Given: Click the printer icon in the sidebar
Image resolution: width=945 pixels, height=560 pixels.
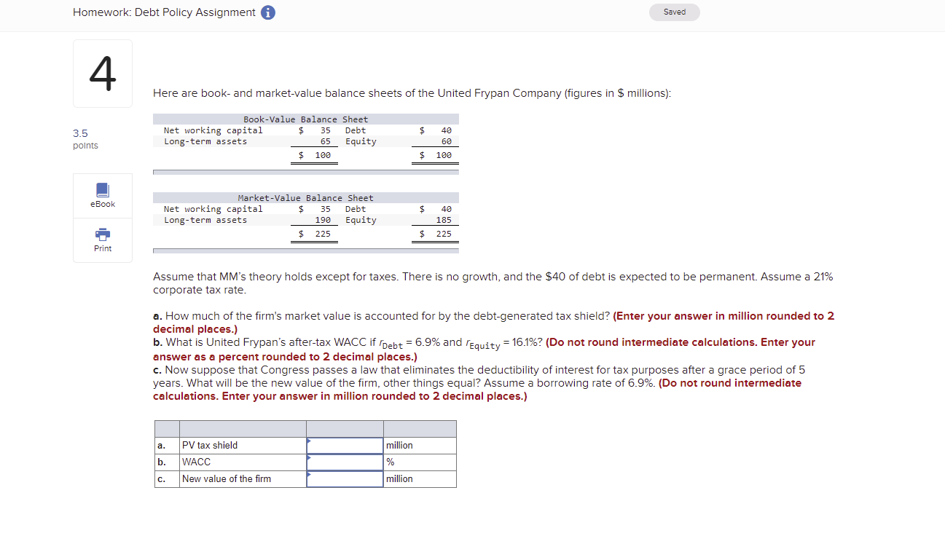Looking at the screenshot, I should tap(102, 235).
